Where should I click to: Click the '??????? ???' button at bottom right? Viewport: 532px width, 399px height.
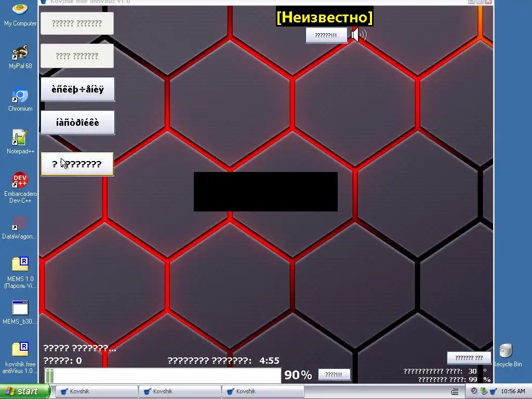pos(469,358)
